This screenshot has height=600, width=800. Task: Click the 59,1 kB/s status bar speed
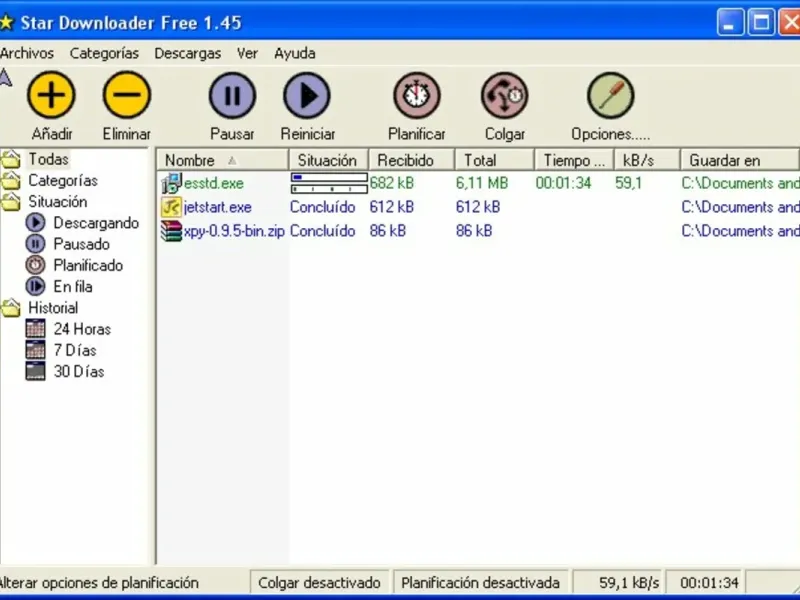[618, 583]
